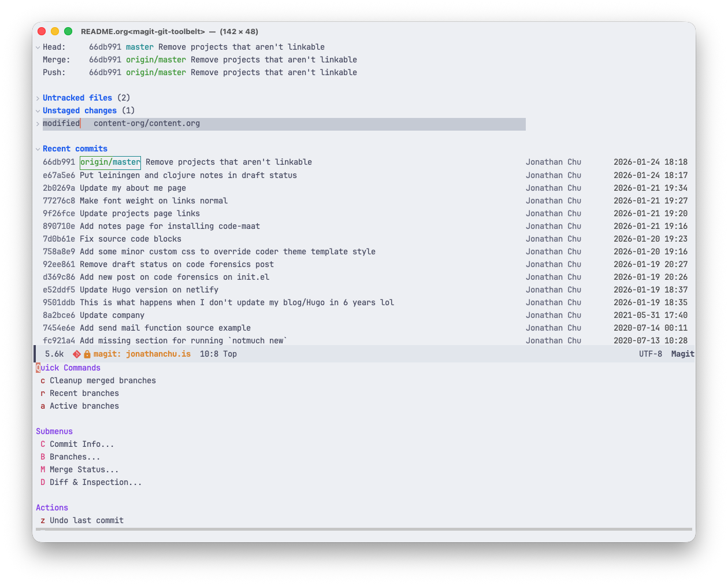Image resolution: width=728 pixels, height=585 pixels.
Task: Select Active branches quick command
Action: pos(84,406)
